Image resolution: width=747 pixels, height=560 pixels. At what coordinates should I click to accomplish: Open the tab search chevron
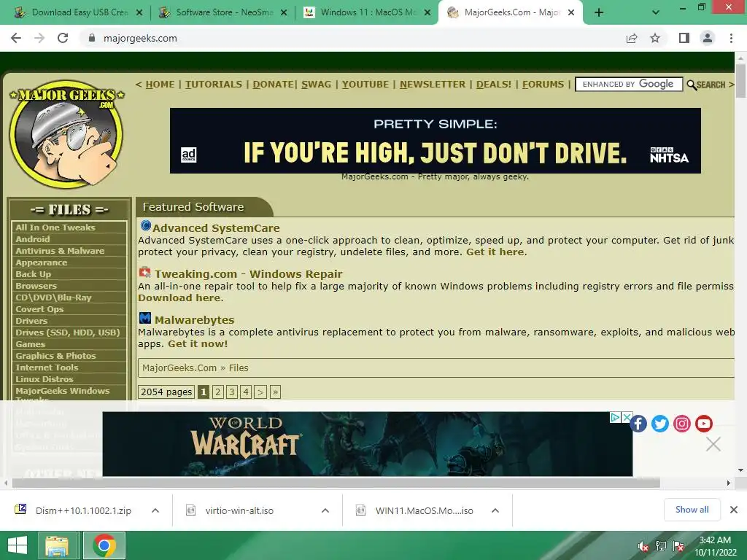pos(656,13)
